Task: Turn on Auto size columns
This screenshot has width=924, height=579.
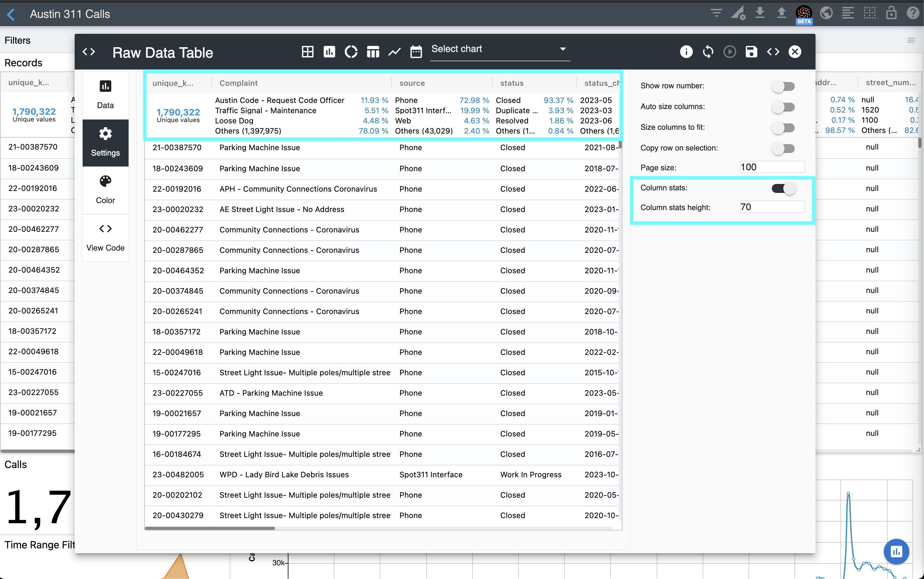Action: (783, 107)
